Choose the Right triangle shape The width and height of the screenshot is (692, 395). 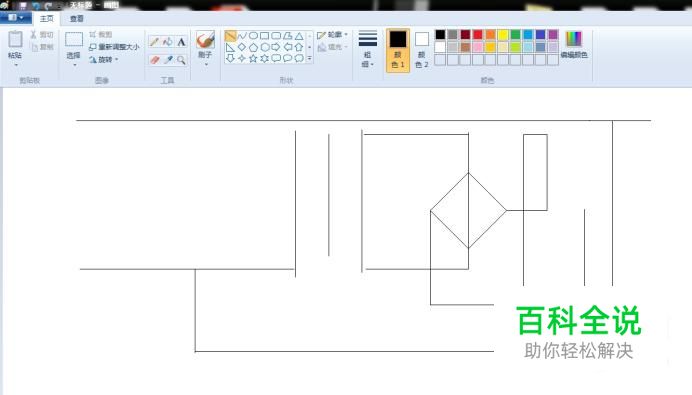[x=230, y=47]
